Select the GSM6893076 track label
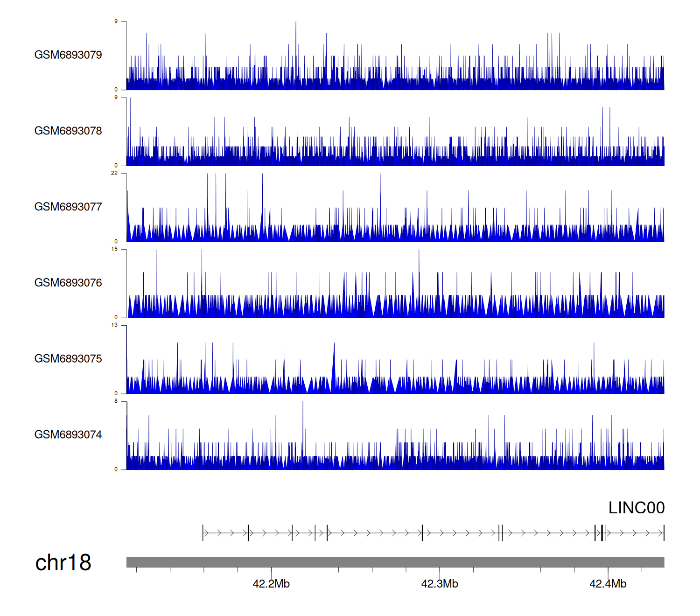The width and height of the screenshot is (700, 616). (68, 283)
